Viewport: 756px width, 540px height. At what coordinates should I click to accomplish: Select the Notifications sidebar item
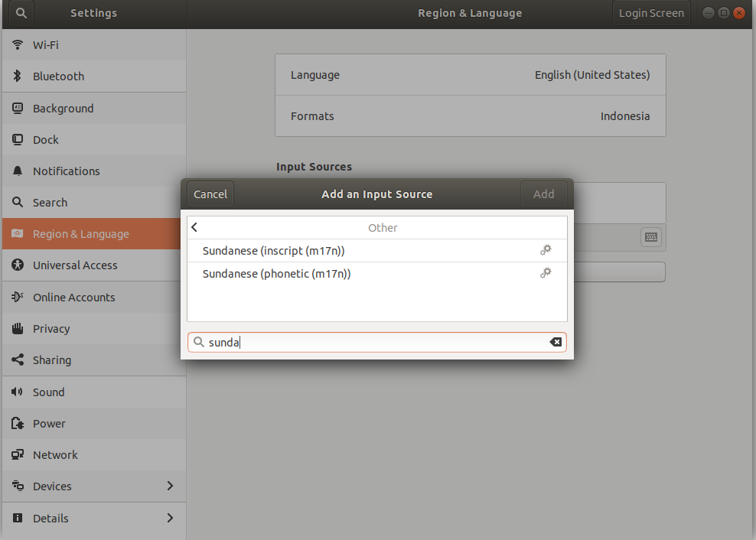coord(67,171)
